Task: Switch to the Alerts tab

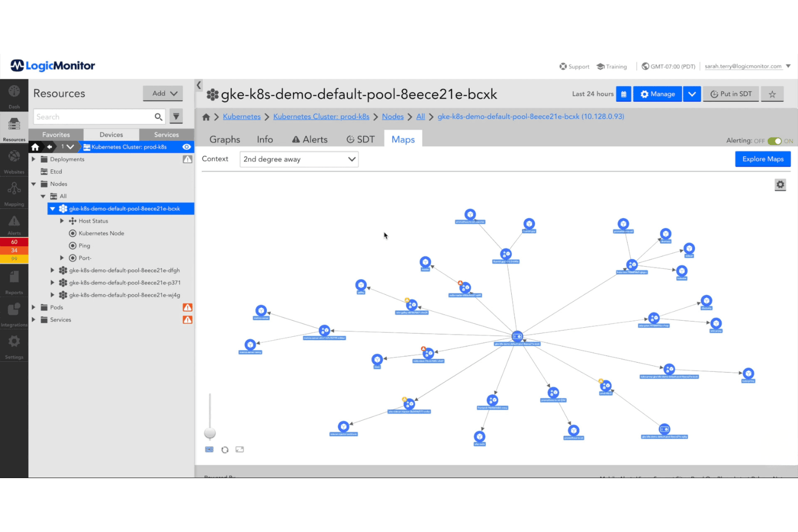Action: (310, 140)
